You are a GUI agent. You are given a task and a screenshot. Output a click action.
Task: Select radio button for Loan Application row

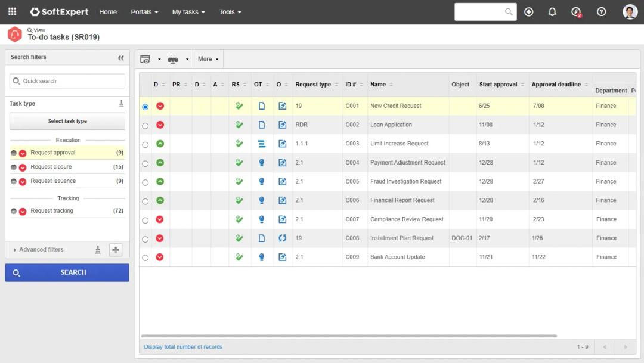pos(145,126)
